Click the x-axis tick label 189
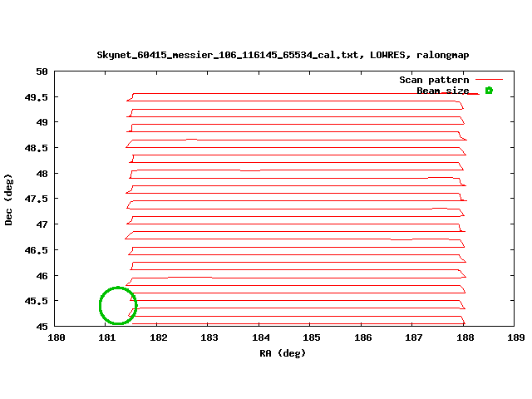 click(515, 337)
